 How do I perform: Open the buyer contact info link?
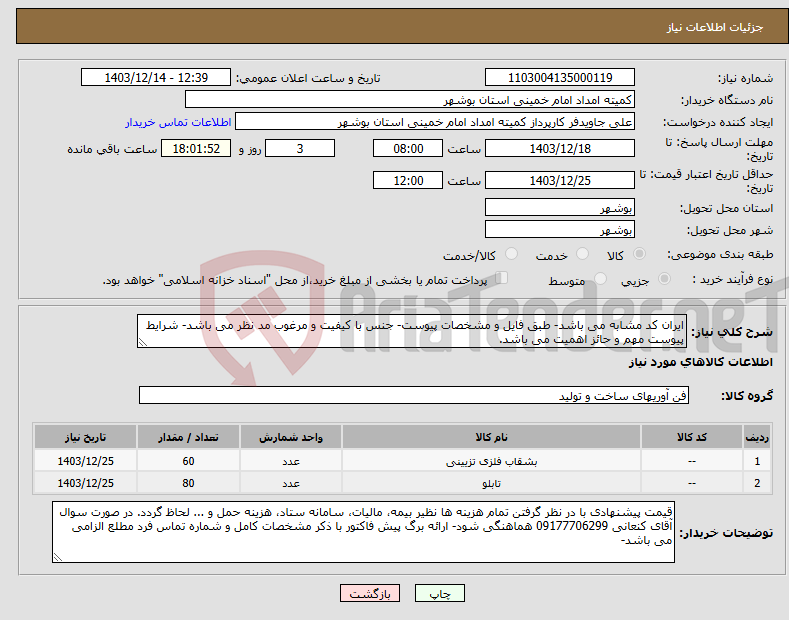[178, 122]
